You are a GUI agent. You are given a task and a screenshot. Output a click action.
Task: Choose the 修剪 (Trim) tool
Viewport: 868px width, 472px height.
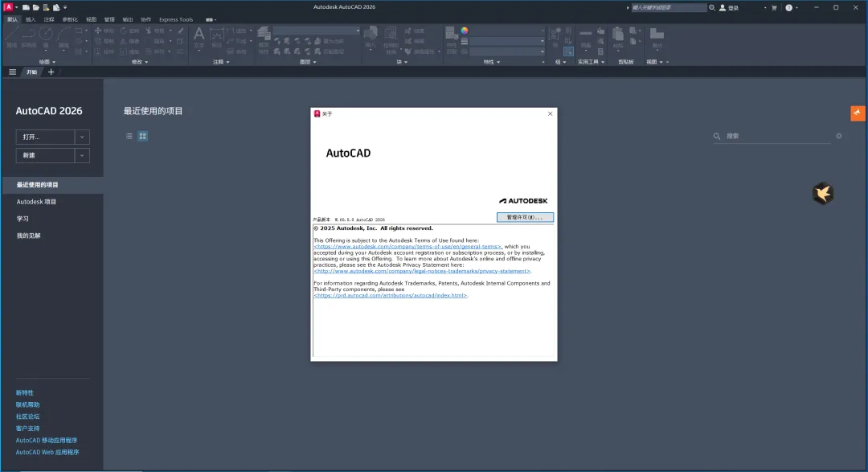pos(155,31)
